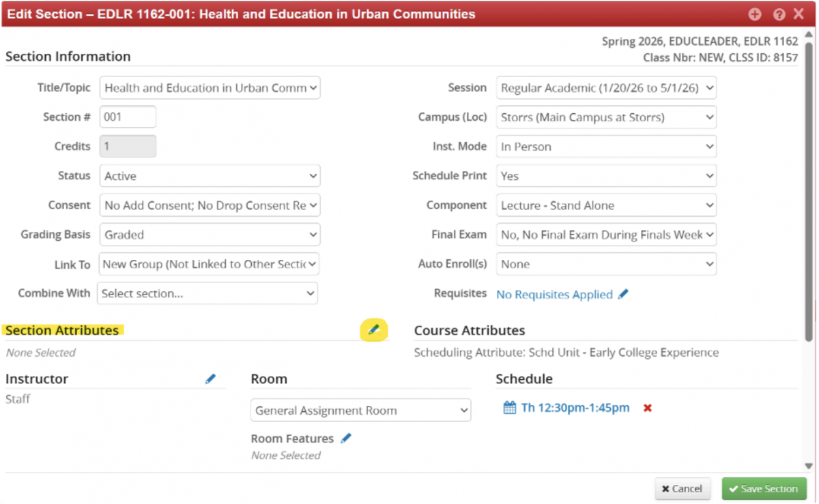Click the dialog's vertical scrollbar

(809, 205)
